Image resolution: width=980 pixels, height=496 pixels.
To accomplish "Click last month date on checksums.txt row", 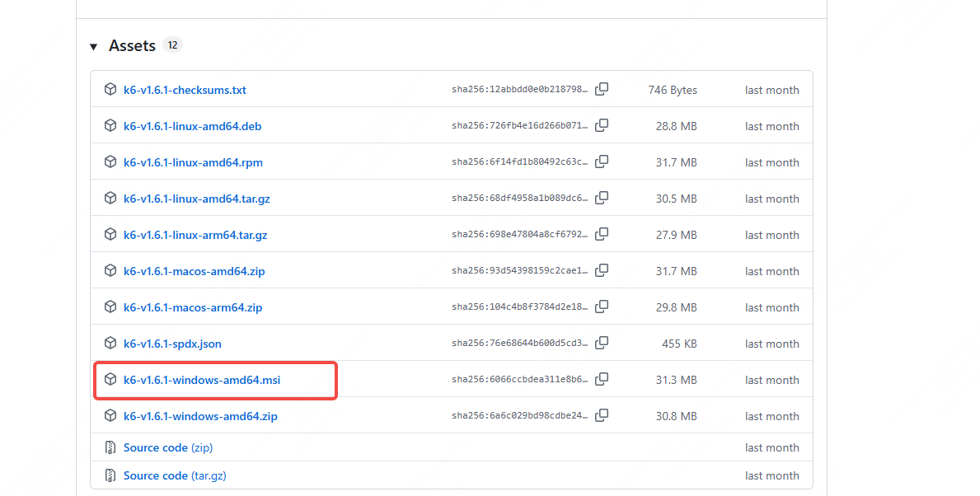I will 771,90.
